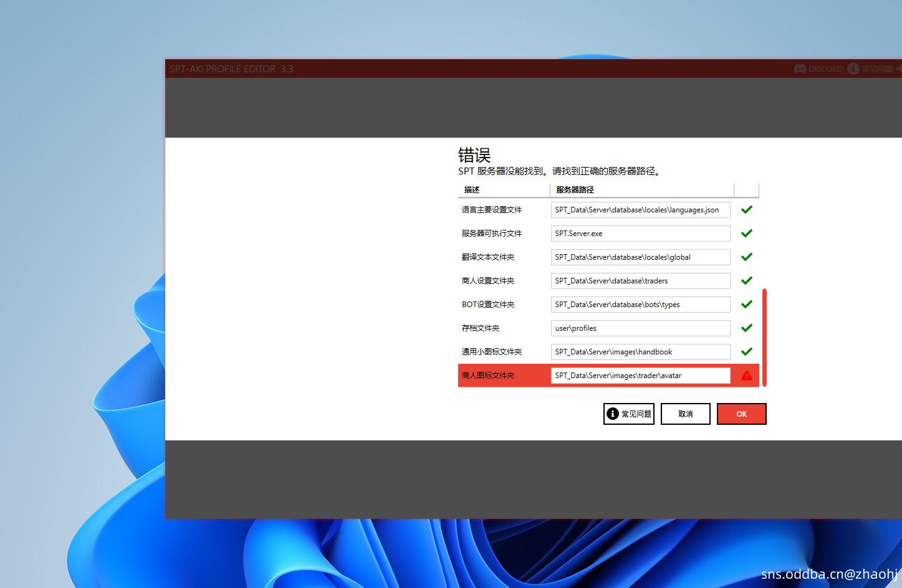Open the Discord link in the title bar
The image size is (902, 588).
[x=818, y=69]
